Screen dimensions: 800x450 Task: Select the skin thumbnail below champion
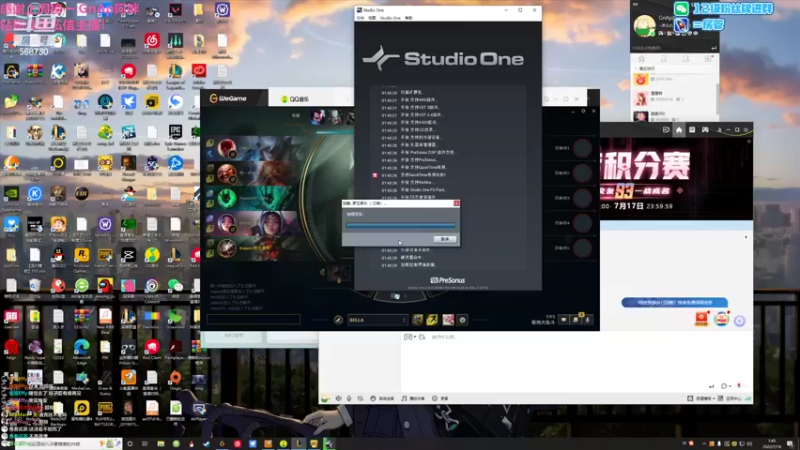(339, 273)
